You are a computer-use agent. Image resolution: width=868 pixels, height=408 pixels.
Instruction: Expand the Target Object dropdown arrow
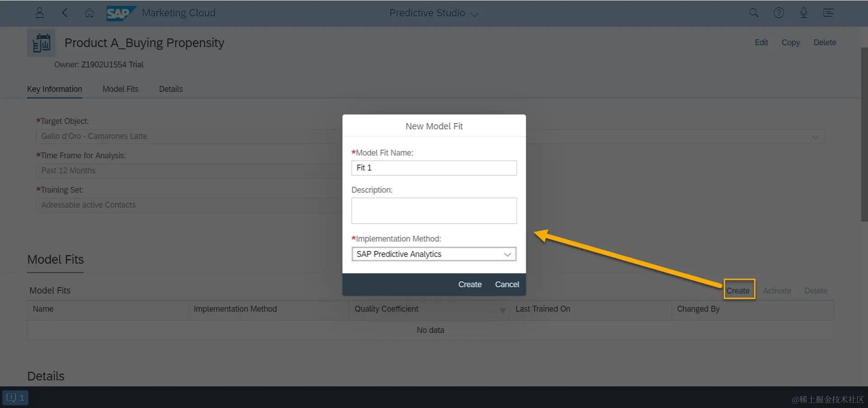815,137
